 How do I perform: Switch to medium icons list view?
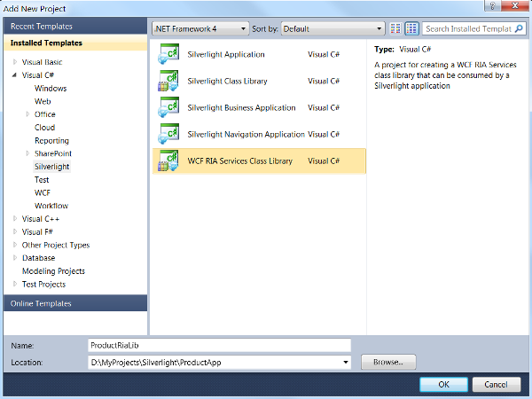click(411, 29)
